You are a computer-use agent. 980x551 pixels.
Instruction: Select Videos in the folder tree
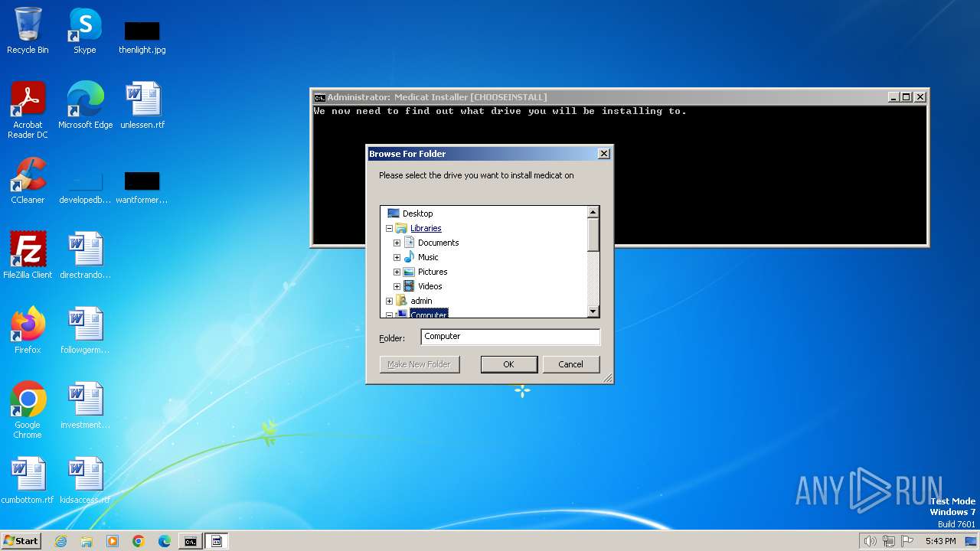(x=430, y=286)
